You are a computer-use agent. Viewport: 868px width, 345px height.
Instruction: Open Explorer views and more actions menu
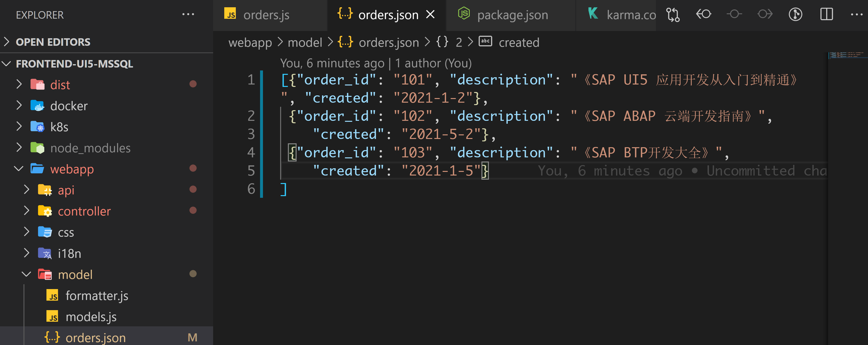click(x=188, y=15)
